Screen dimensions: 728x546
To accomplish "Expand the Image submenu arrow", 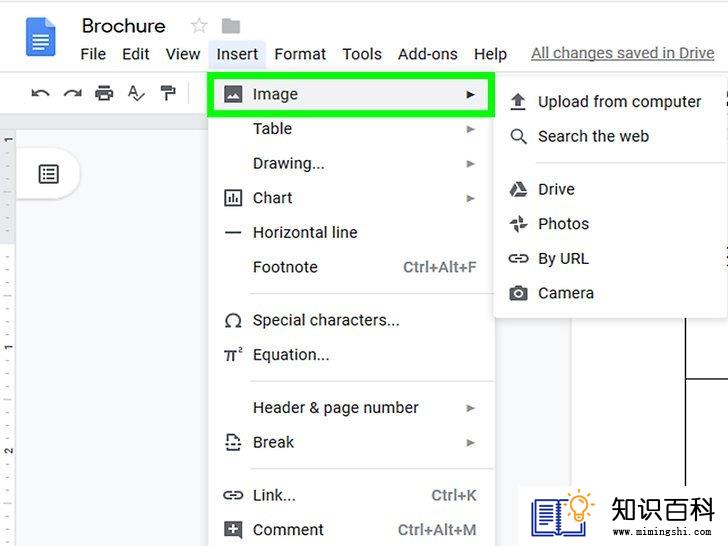I will click(470, 94).
